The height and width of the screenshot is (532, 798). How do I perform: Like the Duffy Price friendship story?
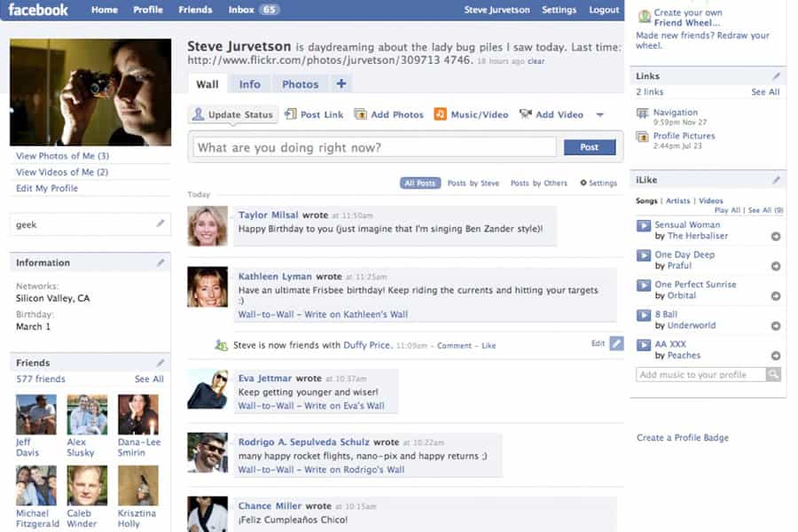[x=489, y=346]
